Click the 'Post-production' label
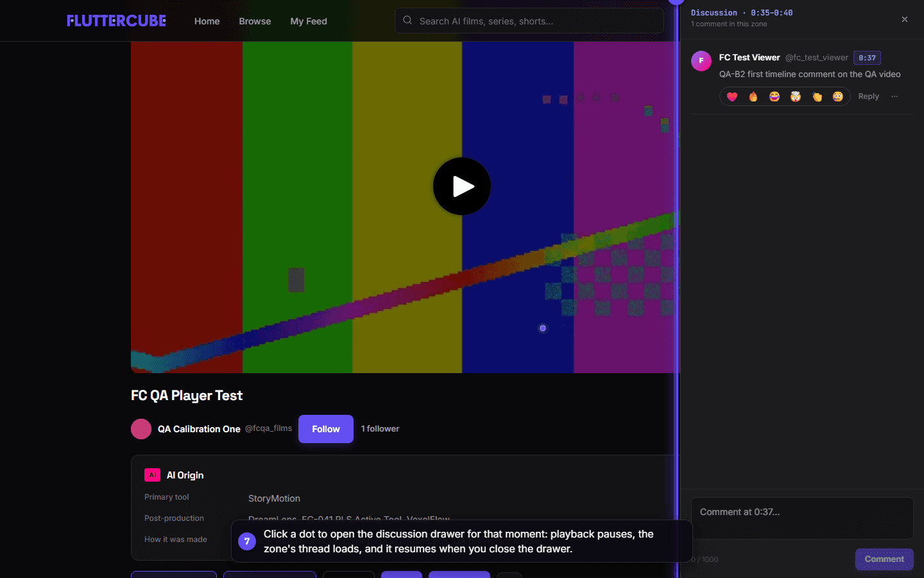The image size is (924, 578). 174,518
